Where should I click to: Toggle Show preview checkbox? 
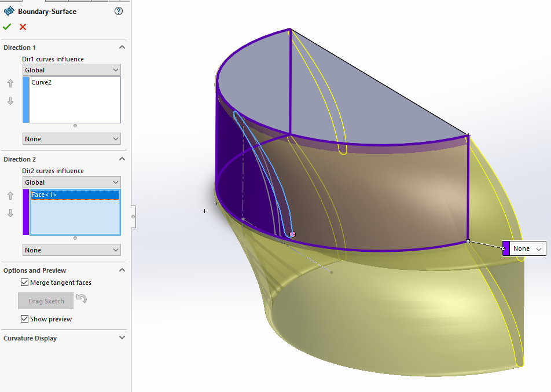coord(24,319)
